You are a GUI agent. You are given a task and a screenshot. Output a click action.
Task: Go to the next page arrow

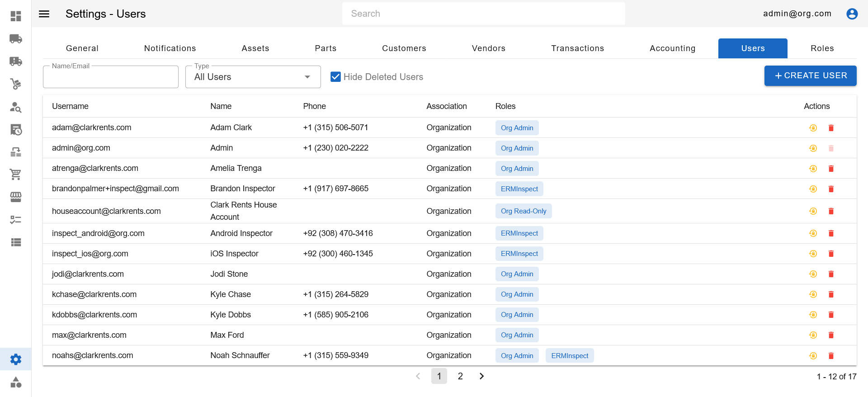[x=481, y=376]
